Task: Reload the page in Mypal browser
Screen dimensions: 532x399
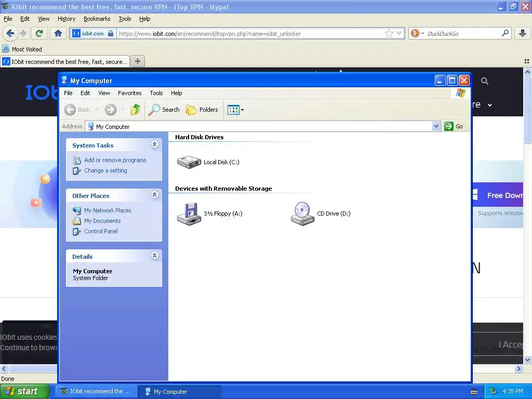Action: [39, 33]
